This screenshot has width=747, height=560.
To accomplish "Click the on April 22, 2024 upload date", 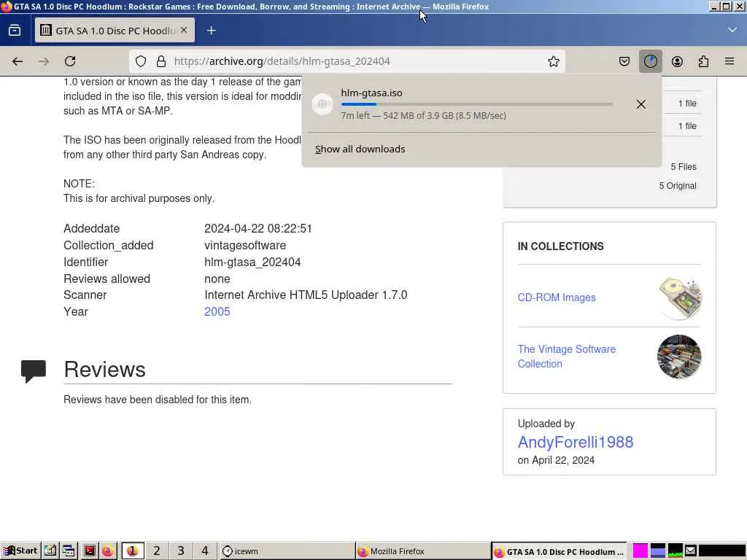I will pos(556,460).
